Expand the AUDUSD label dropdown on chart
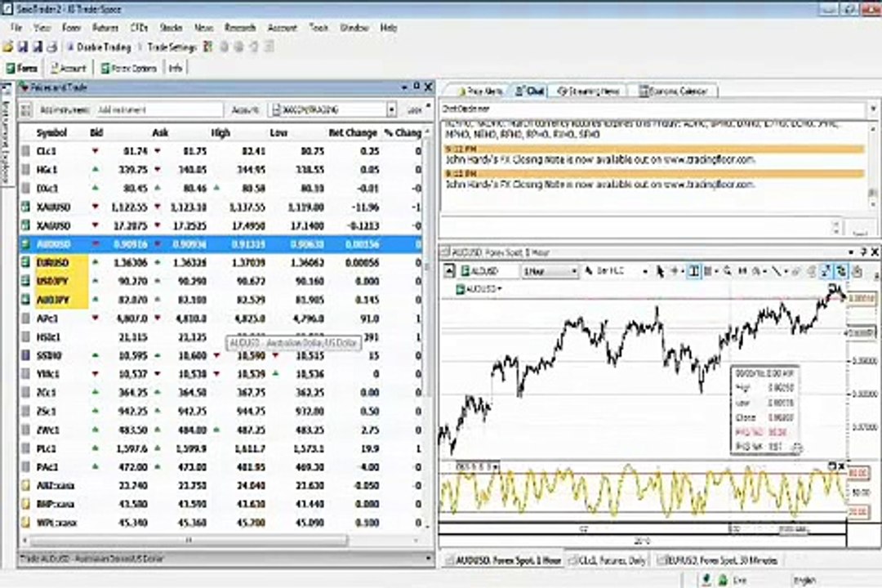The height and width of the screenshot is (588, 882). coord(500,289)
